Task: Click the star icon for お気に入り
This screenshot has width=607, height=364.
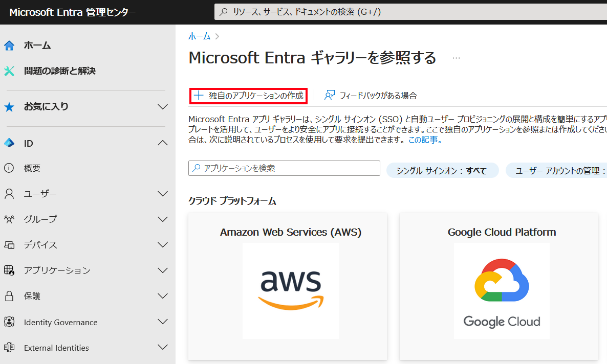Action: tap(9, 107)
